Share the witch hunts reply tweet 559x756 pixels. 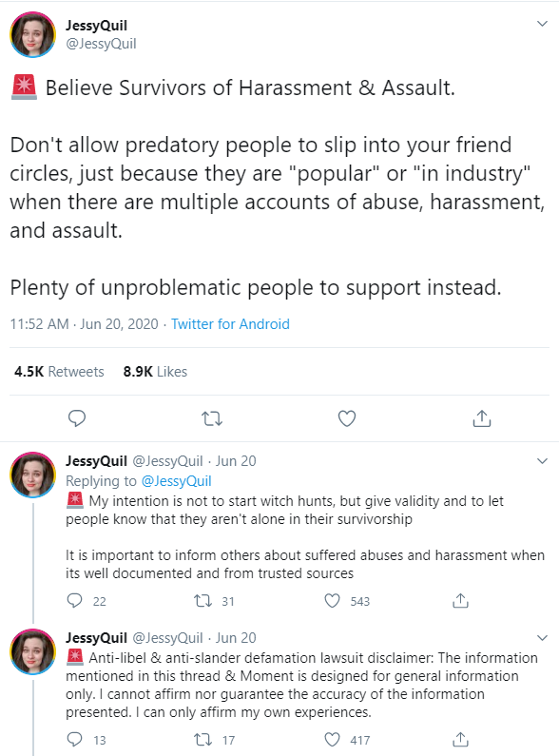460,601
